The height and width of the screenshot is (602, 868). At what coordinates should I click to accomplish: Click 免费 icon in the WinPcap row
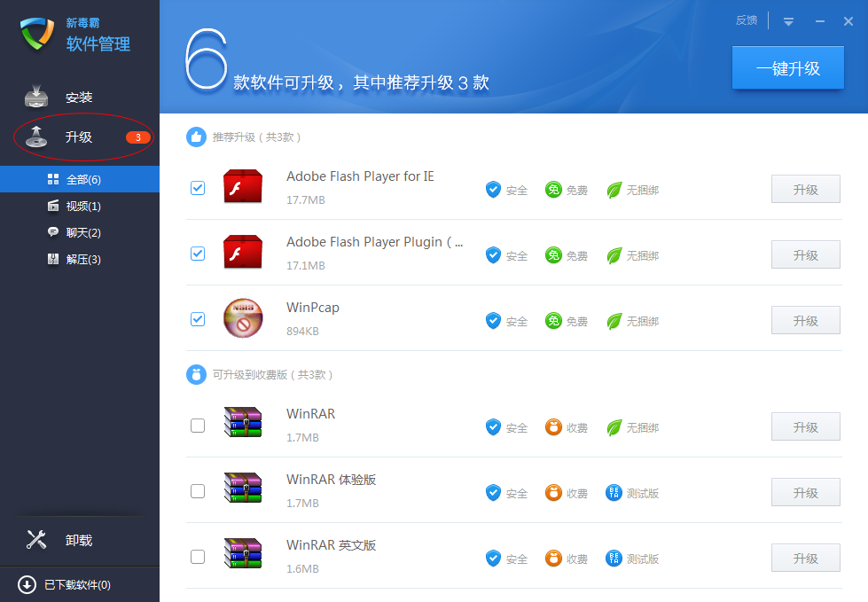point(553,321)
